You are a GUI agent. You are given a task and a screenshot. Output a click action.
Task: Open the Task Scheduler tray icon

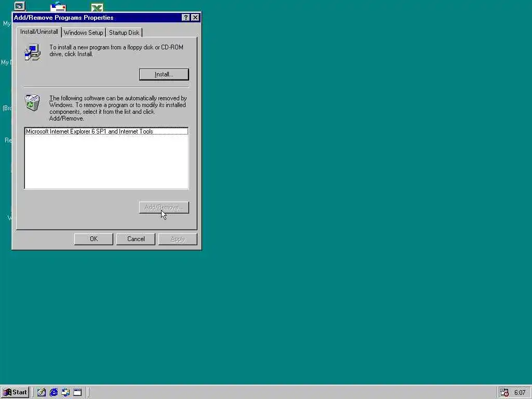tap(504, 393)
